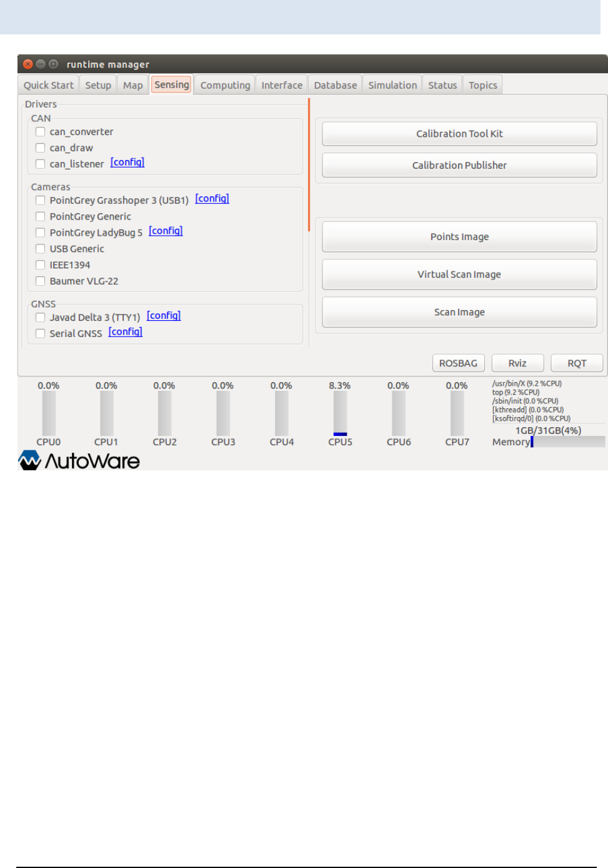Open the Quick Start tab

click(x=49, y=85)
